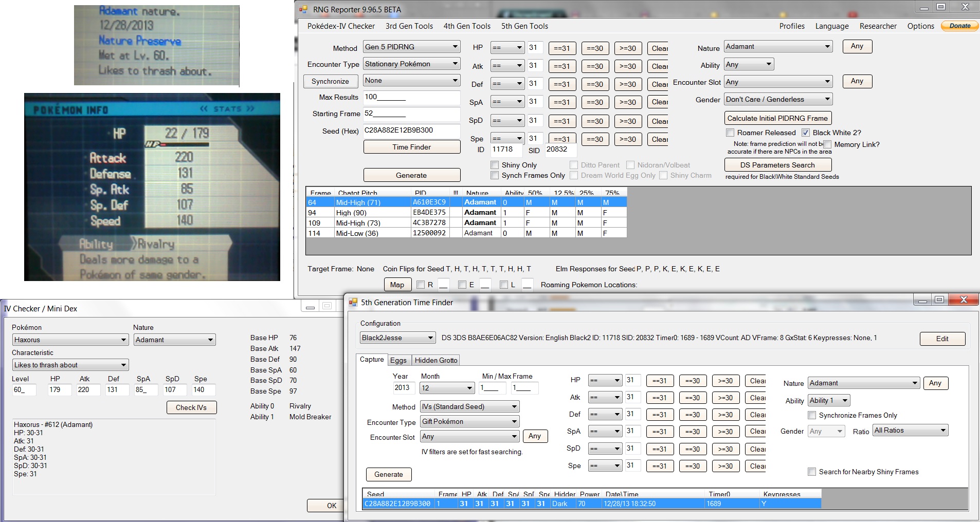Open the Pokédex-IV Checker menu
The width and height of the screenshot is (980, 522).
tap(341, 26)
